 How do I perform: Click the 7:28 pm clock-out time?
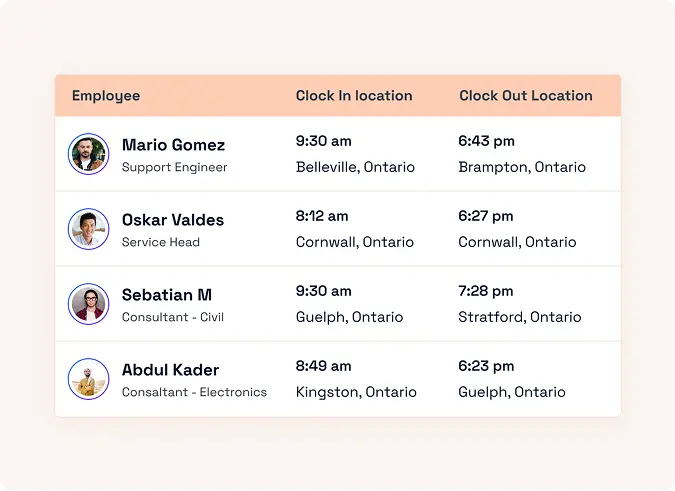(x=486, y=291)
